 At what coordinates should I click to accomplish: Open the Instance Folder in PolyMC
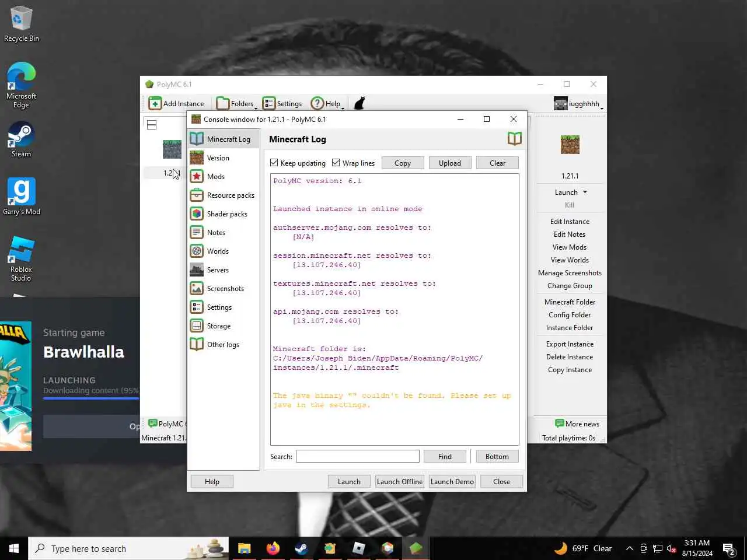point(570,328)
